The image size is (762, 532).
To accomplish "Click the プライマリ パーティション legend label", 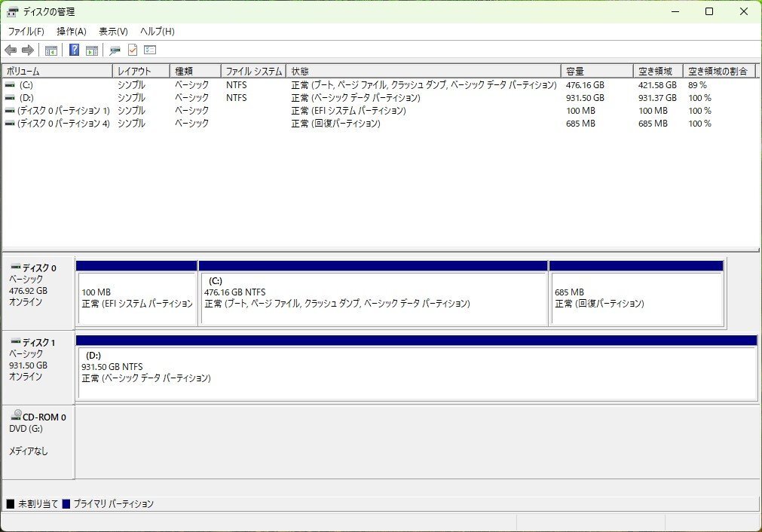I will tap(114, 504).
